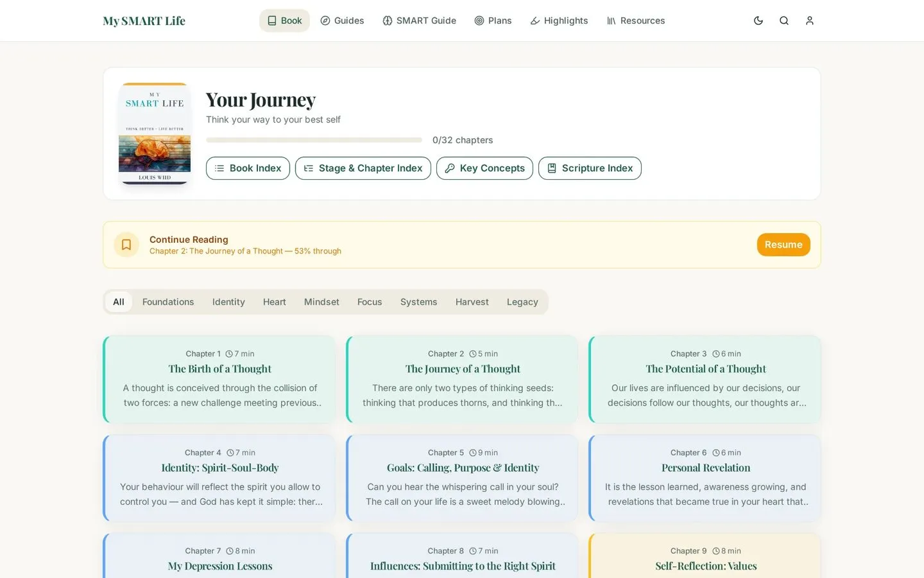The height and width of the screenshot is (578, 924).
Task: Open The Journey of a Thought card title
Action: click(x=463, y=369)
